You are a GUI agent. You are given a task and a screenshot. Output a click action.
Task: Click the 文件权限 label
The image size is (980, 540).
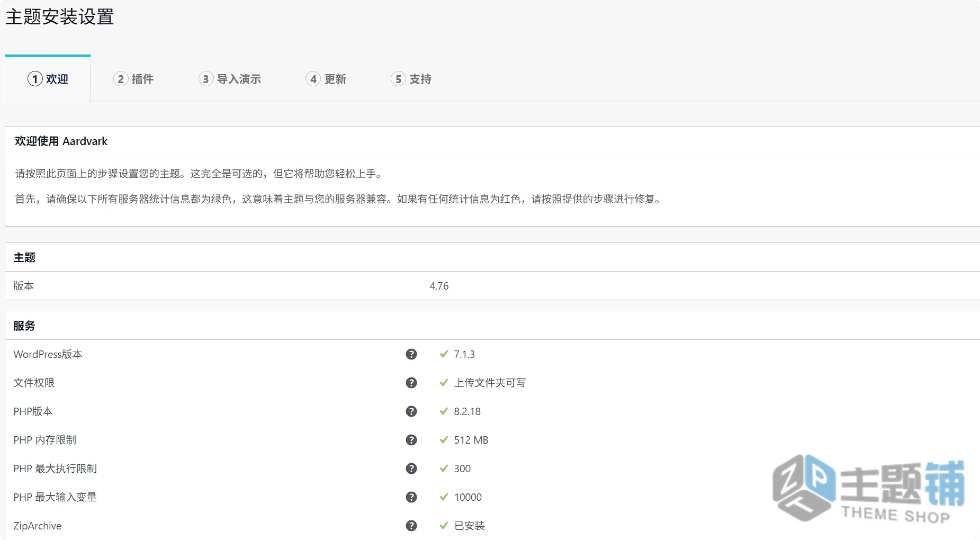pyautogui.click(x=34, y=383)
